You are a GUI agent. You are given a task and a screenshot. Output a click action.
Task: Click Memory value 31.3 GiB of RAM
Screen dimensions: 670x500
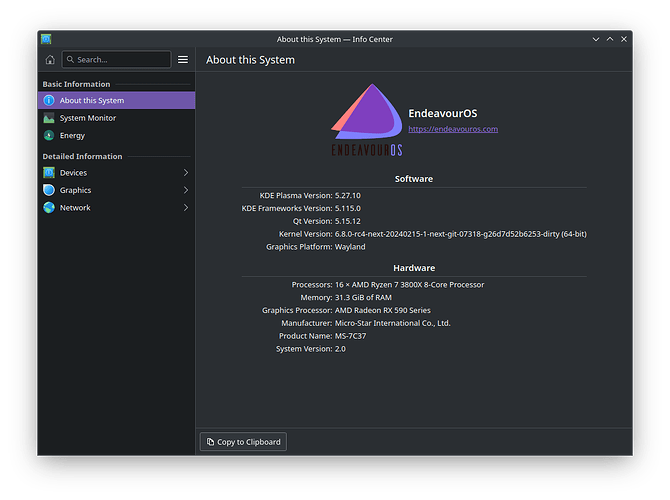(x=363, y=297)
